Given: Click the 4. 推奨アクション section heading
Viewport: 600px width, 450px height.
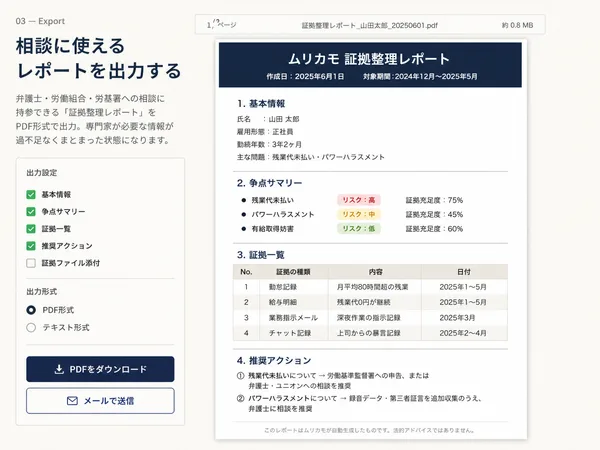Looking at the screenshot, I should click(274, 360).
